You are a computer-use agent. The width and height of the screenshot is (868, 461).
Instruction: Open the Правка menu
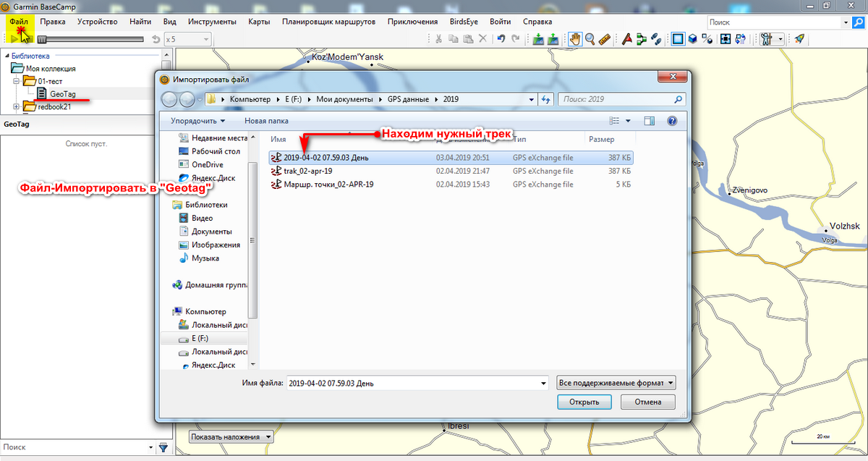[x=53, y=22]
